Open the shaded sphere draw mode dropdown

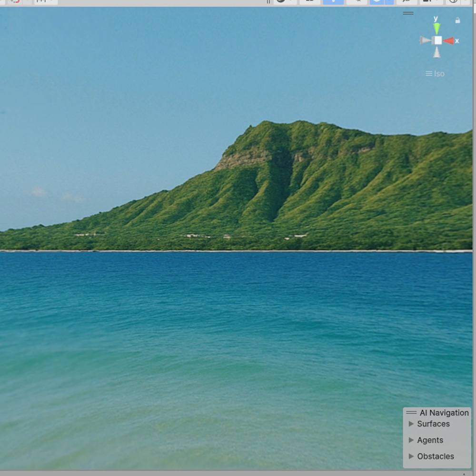click(x=285, y=1)
